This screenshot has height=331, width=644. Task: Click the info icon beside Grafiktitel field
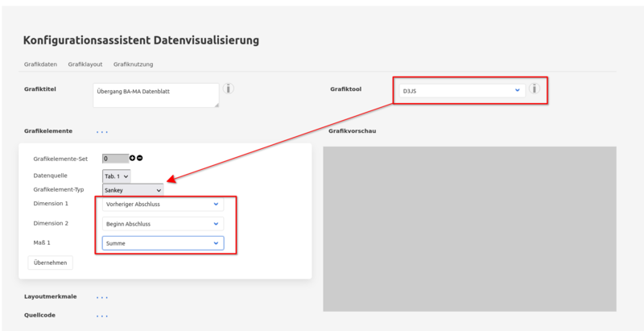229,89
